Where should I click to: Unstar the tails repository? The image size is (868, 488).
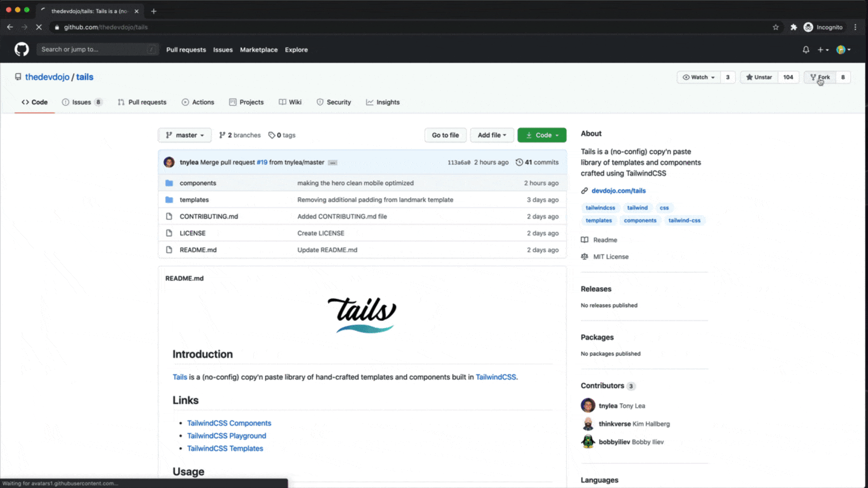click(x=759, y=77)
